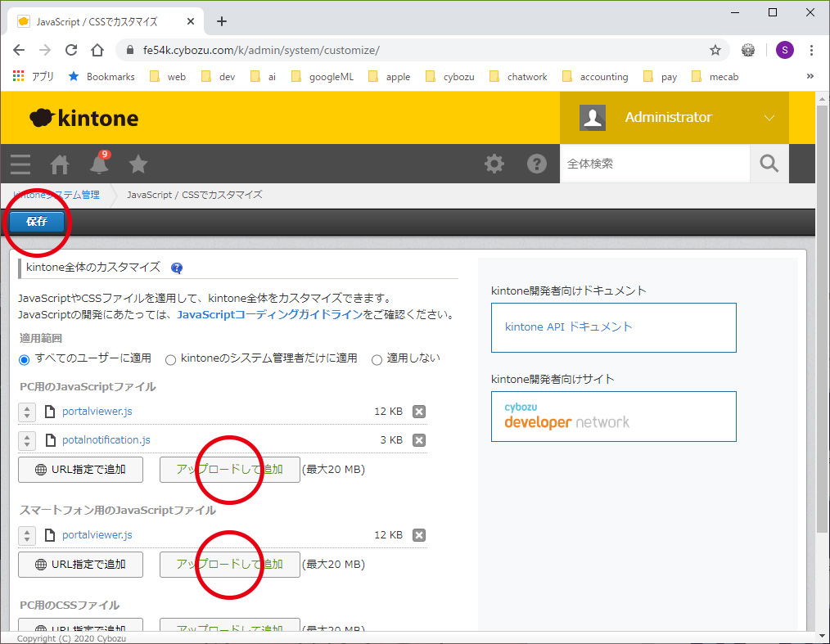Open new browser tab

point(222,21)
